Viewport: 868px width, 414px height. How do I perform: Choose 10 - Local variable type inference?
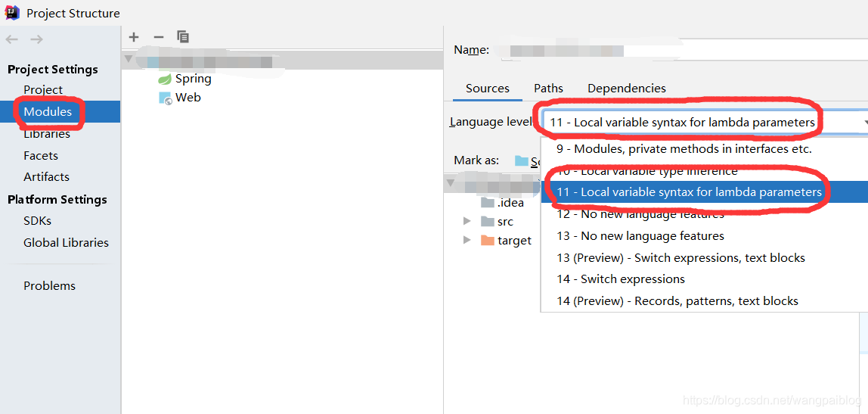click(704, 171)
